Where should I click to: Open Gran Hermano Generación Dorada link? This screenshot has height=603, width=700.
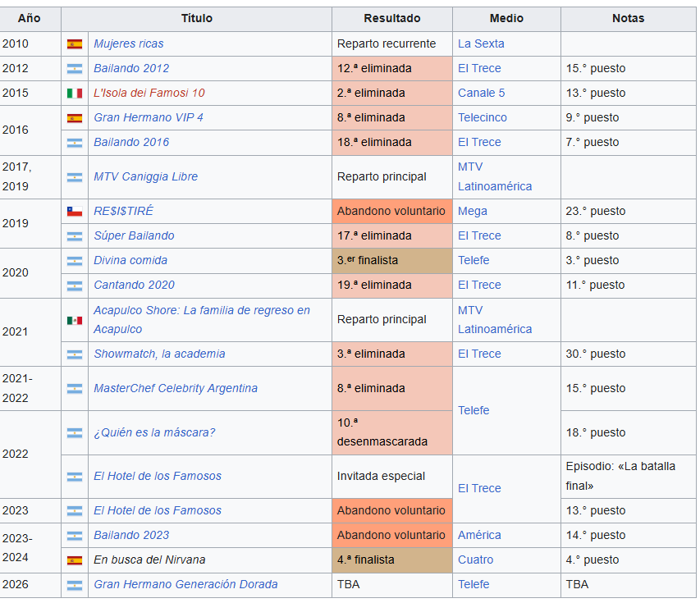pyautogui.click(x=185, y=584)
